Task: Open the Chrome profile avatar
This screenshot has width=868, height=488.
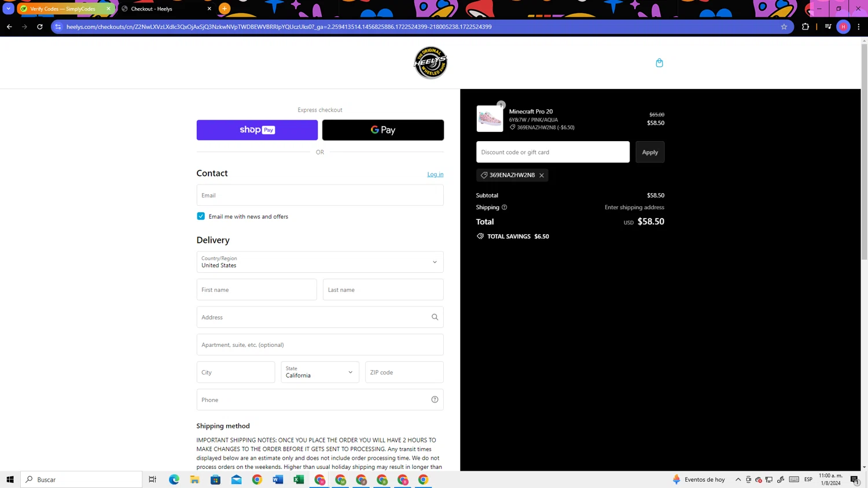Action: (843, 27)
